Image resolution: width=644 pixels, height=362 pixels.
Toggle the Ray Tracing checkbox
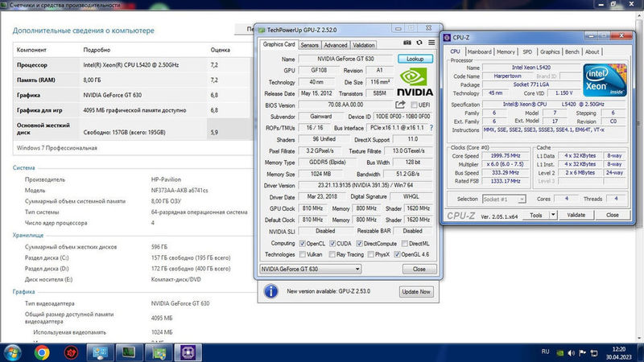(332, 254)
